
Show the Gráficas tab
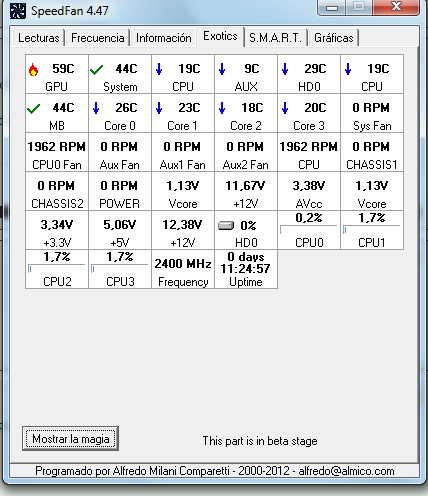[x=334, y=38]
